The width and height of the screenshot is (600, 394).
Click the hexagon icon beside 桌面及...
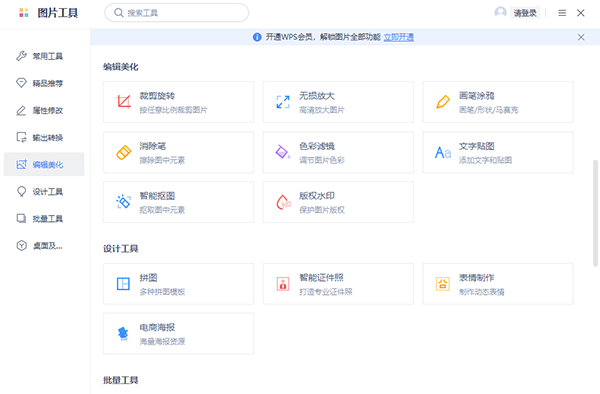click(x=21, y=246)
